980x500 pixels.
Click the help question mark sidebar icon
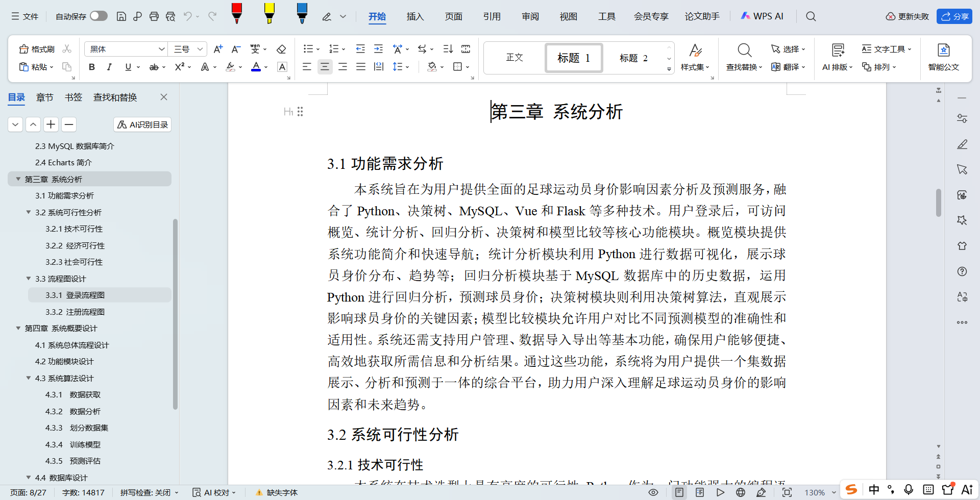pos(962,271)
